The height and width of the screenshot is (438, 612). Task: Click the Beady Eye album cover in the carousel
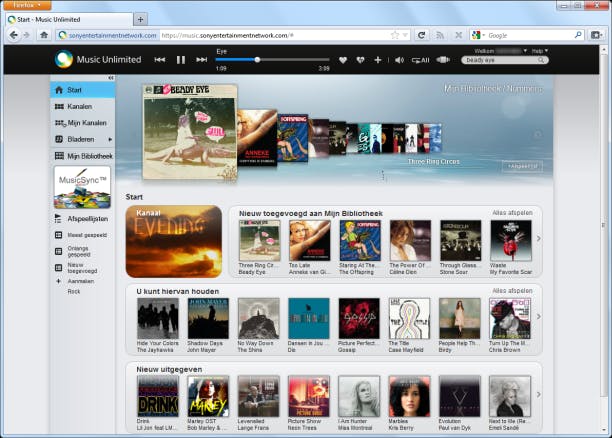click(190, 132)
